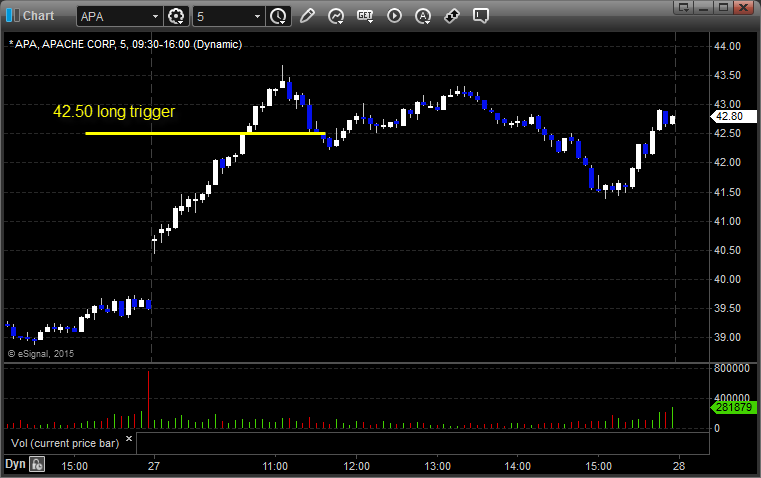Close the chart window
Image resolution: width=761 pixels, height=478 pixels.
point(743,7)
